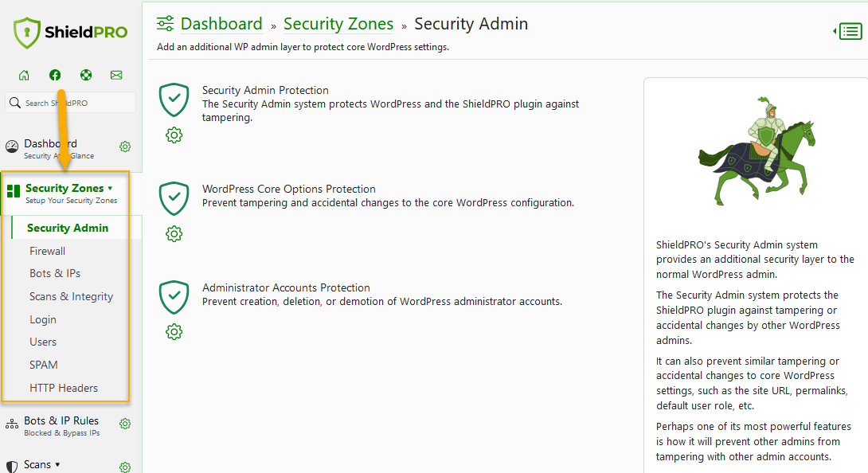Select Firewall submenu item
Viewport: 868px width, 473px height.
[x=48, y=251]
